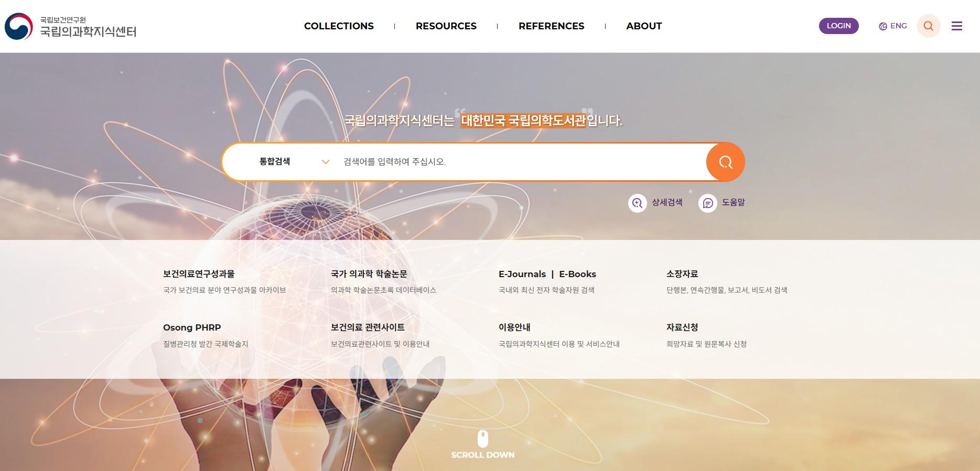Switch language with the ENG link
Viewport: 980px width, 471px height.
[898, 26]
